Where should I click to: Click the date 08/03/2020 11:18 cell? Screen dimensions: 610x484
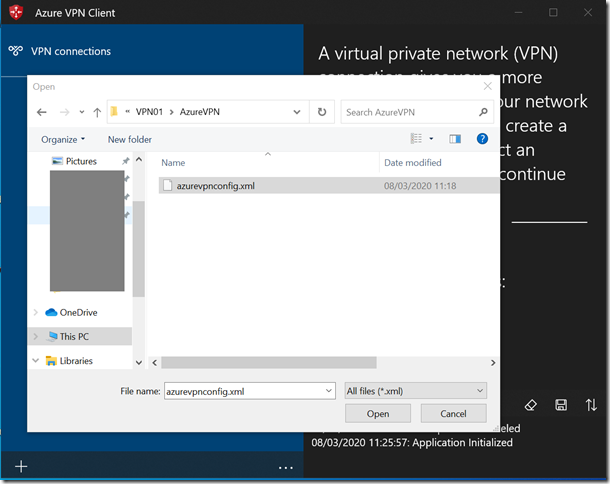click(420, 186)
